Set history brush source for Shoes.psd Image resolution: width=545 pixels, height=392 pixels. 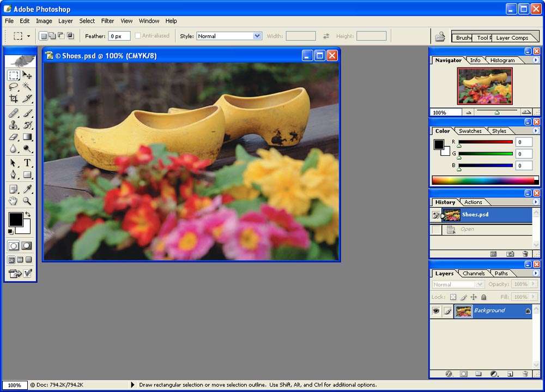coord(436,215)
